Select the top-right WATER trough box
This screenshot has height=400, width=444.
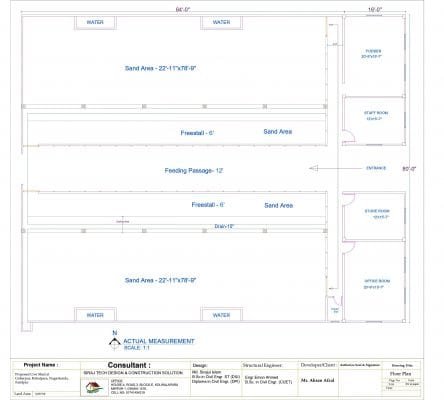222,22
